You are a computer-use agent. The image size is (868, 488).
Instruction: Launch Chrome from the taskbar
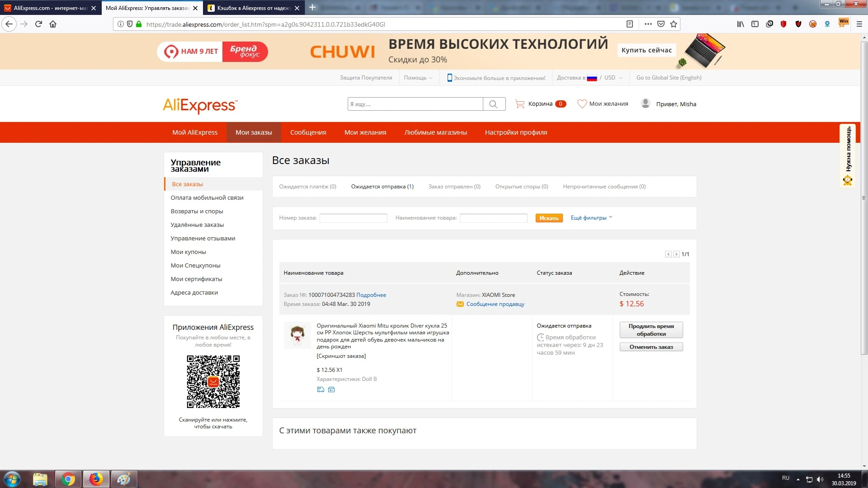(x=68, y=479)
